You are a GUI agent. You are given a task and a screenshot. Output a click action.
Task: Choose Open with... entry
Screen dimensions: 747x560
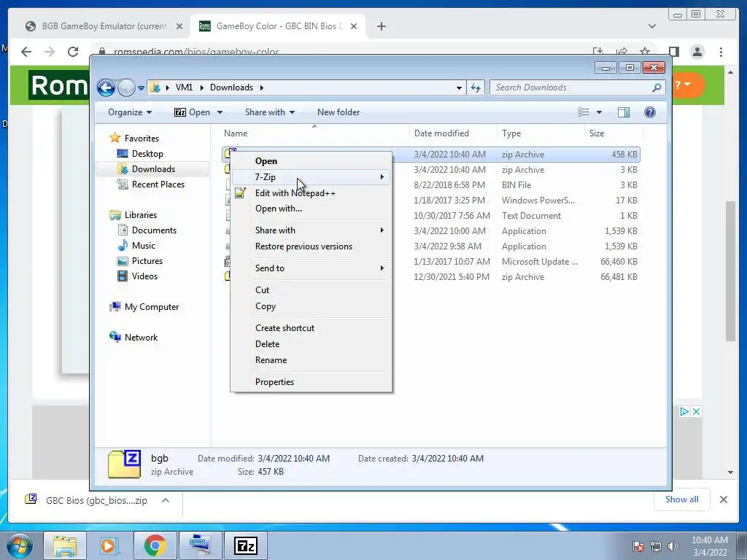tap(311, 209)
